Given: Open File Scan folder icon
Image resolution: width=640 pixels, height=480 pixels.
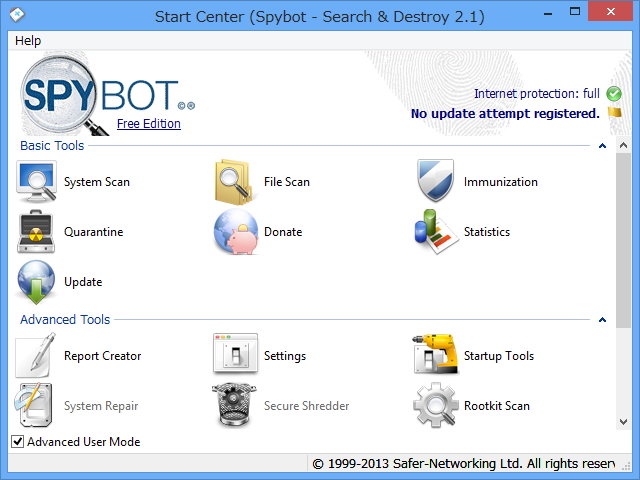Looking at the screenshot, I should [234, 182].
